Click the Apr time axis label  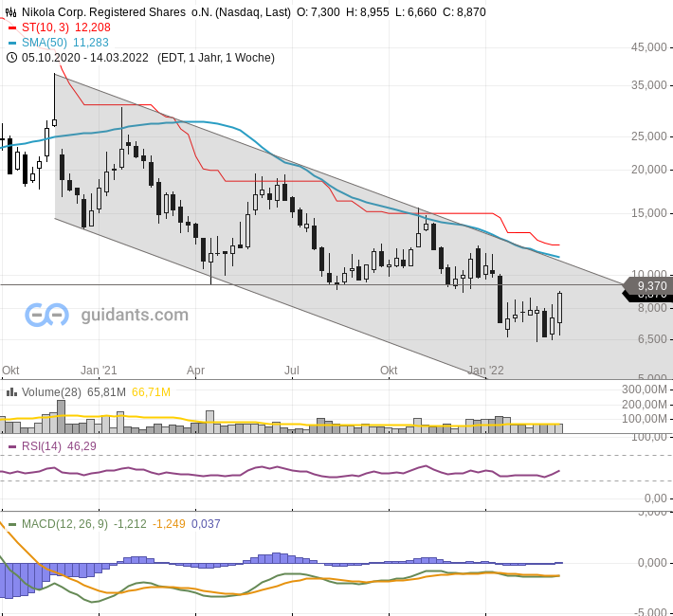point(195,371)
